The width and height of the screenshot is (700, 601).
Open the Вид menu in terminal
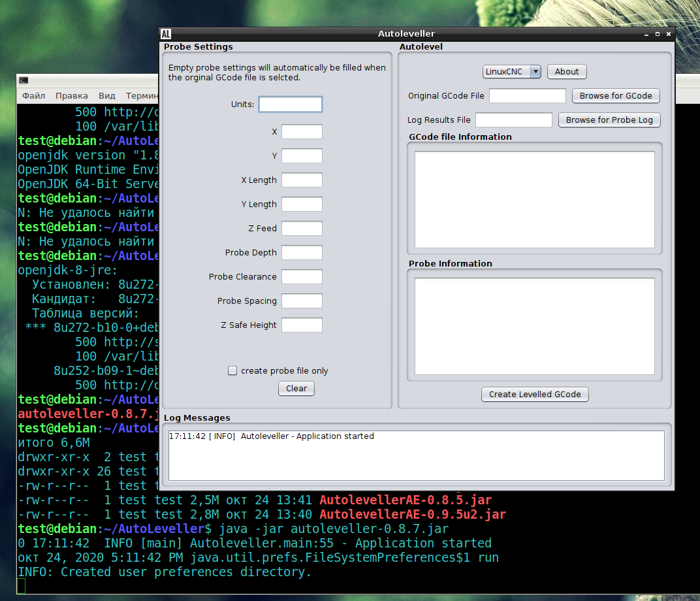click(x=107, y=95)
